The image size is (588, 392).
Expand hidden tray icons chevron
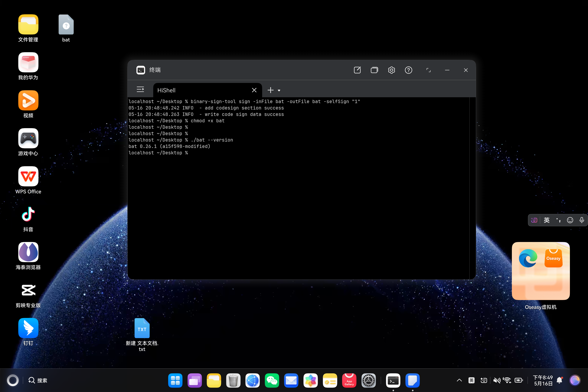pos(459,381)
